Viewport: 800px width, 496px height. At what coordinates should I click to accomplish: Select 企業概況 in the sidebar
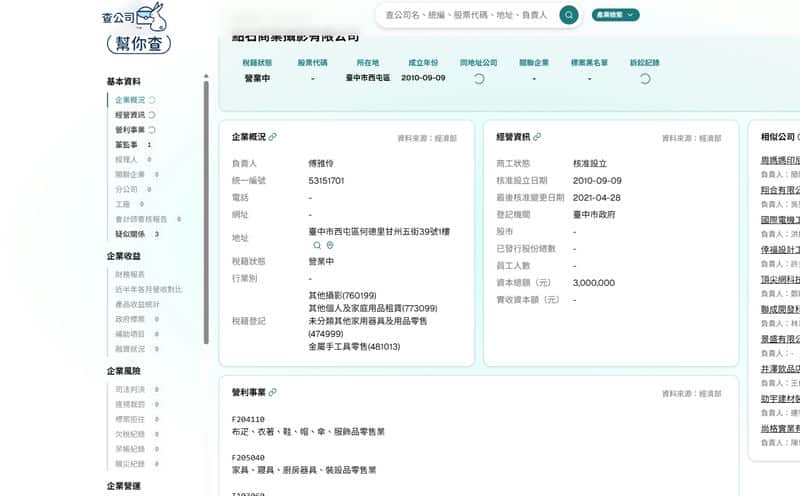pyautogui.click(x=130, y=100)
